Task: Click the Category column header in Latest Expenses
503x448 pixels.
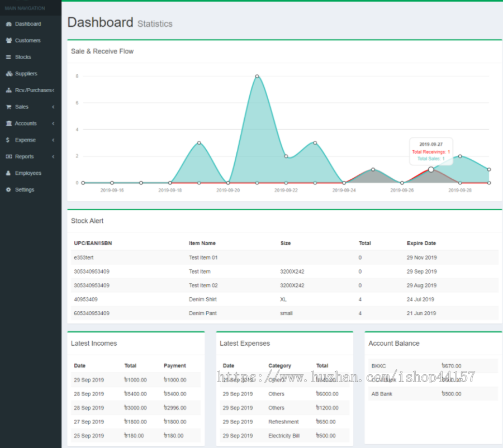Action: [x=279, y=365]
